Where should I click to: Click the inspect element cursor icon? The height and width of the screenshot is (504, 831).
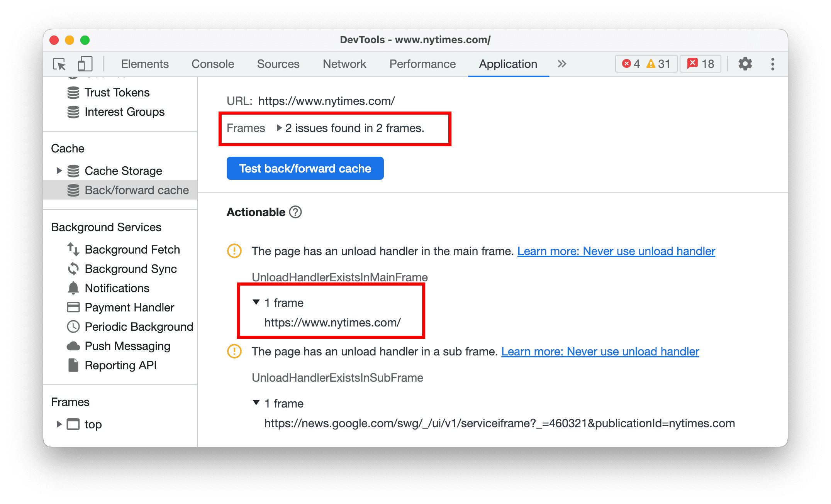(x=59, y=64)
